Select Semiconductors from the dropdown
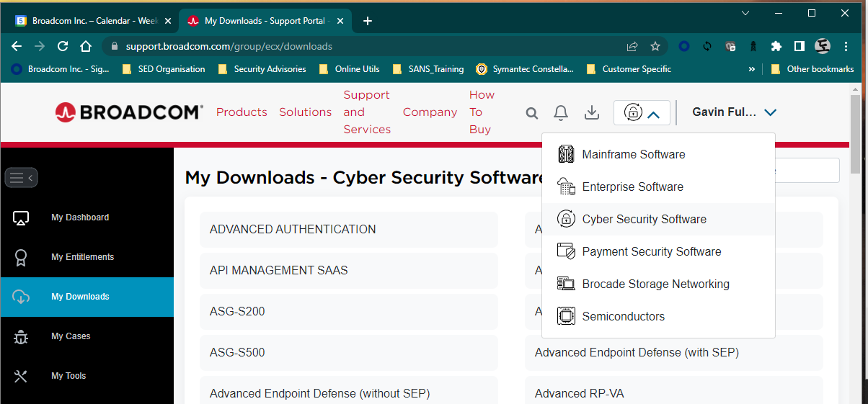This screenshot has width=868, height=404. (x=658, y=316)
